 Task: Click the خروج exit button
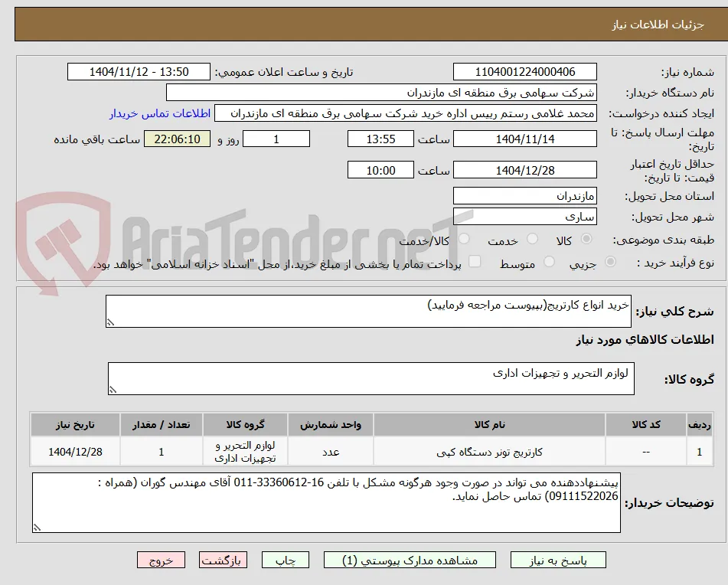coord(161,560)
